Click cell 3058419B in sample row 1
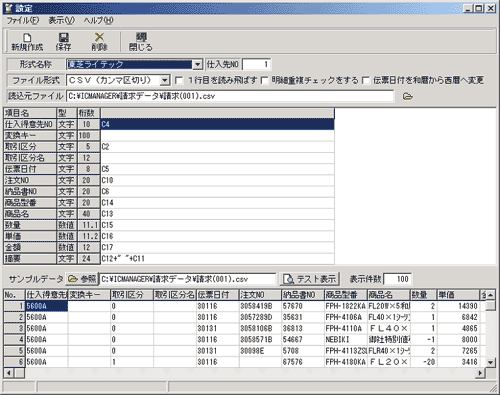This screenshot has width=500, height=395. (x=260, y=306)
